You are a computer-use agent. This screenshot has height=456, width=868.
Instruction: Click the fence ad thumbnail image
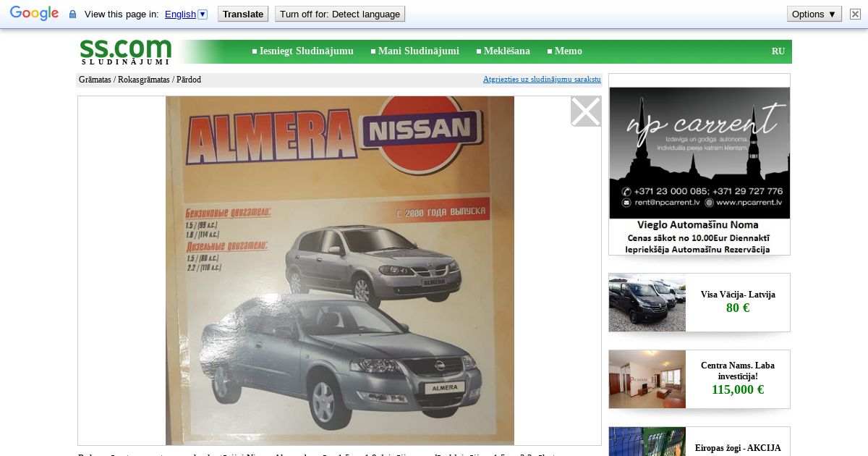pyautogui.click(x=647, y=442)
